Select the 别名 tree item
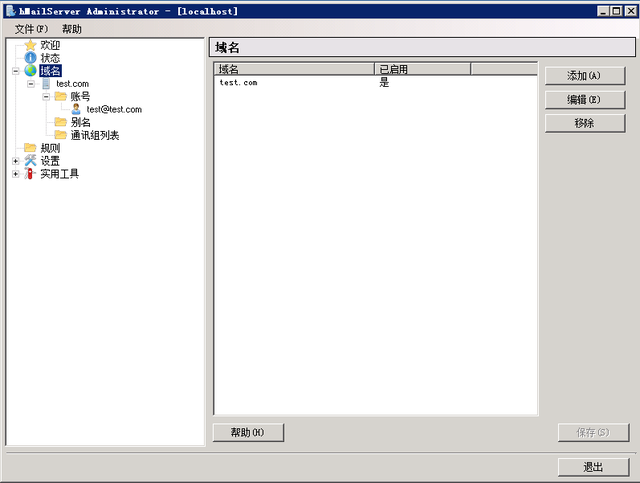The image size is (640, 483). [x=80, y=122]
